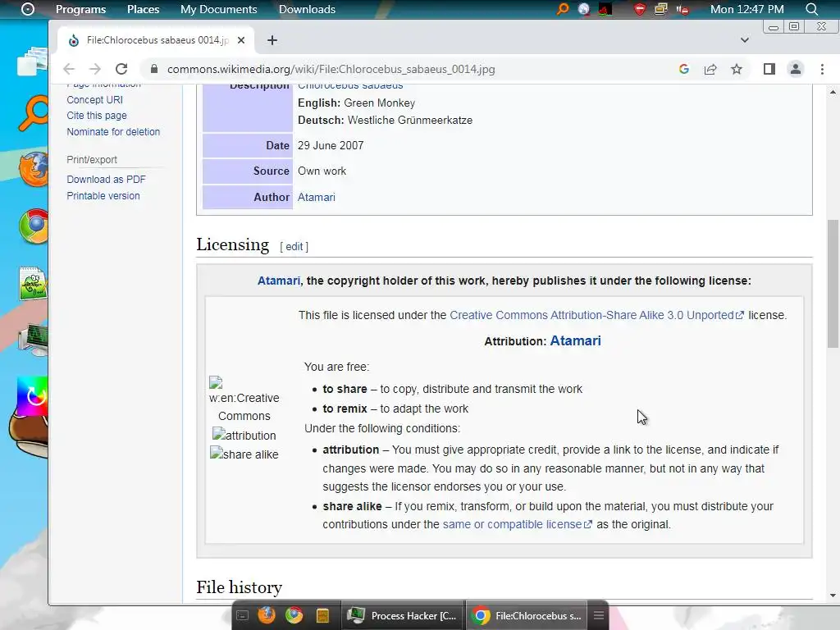The width and height of the screenshot is (840, 630).
Task: Open the system menu icon in top-left corner
Action: 27,9
